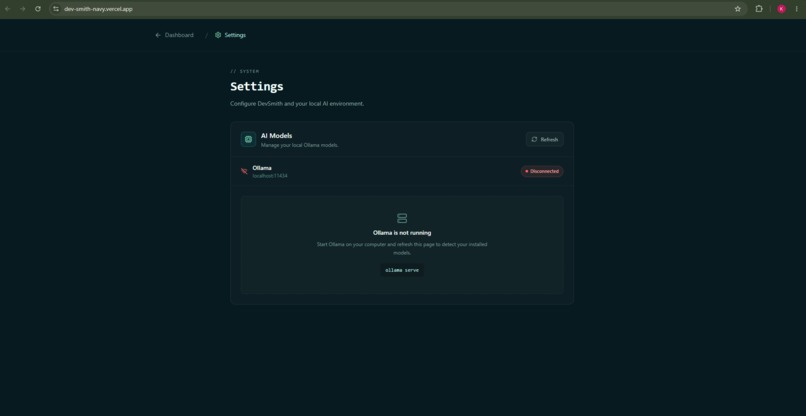Bookmark this page with the star icon
The height and width of the screenshot is (416, 806).
tap(738, 9)
